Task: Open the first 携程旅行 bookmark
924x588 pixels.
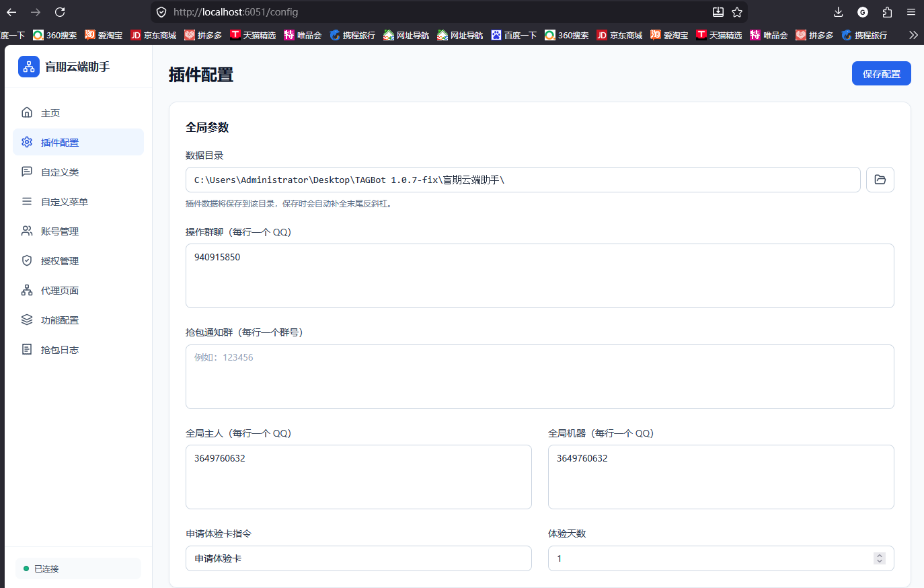Action: tap(352, 35)
